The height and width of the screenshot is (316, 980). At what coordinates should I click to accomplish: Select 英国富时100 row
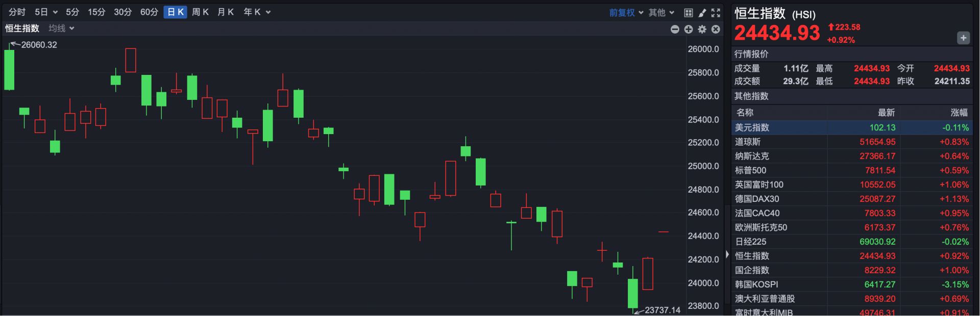(852, 185)
